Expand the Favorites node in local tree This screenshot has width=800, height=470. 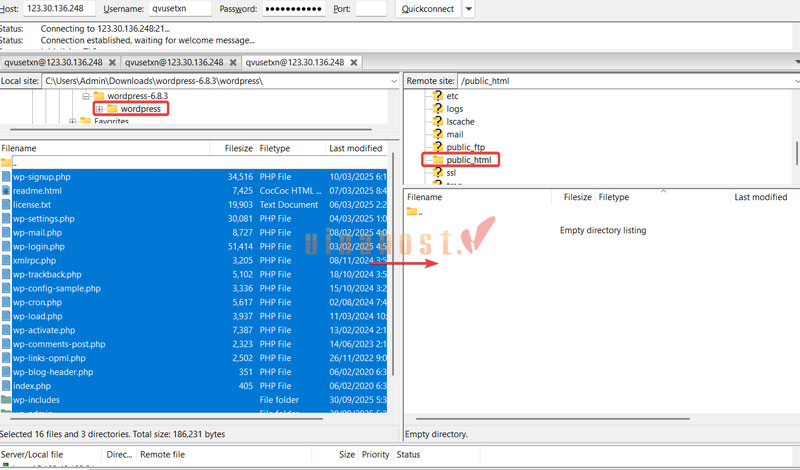73,122
